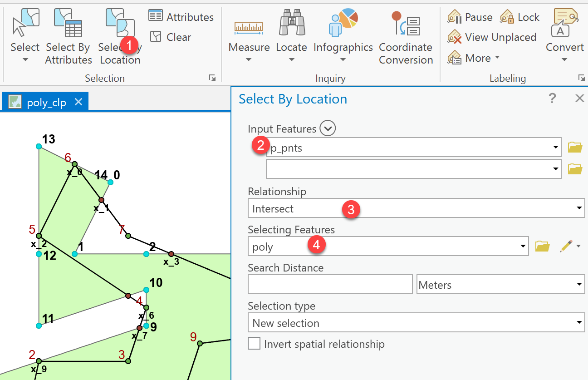Pause labeling on the map
This screenshot has height=380, width=588.
click(x=470, y=16)
